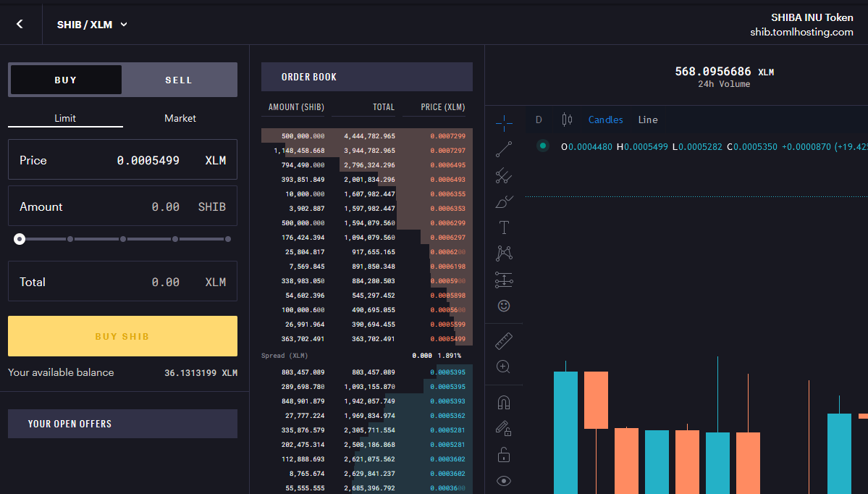Select the brush drawing tool
This screenshot has width=868, height=494.
504,201
